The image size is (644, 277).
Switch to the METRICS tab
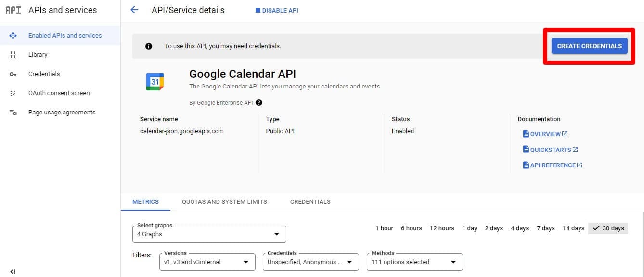145,202
